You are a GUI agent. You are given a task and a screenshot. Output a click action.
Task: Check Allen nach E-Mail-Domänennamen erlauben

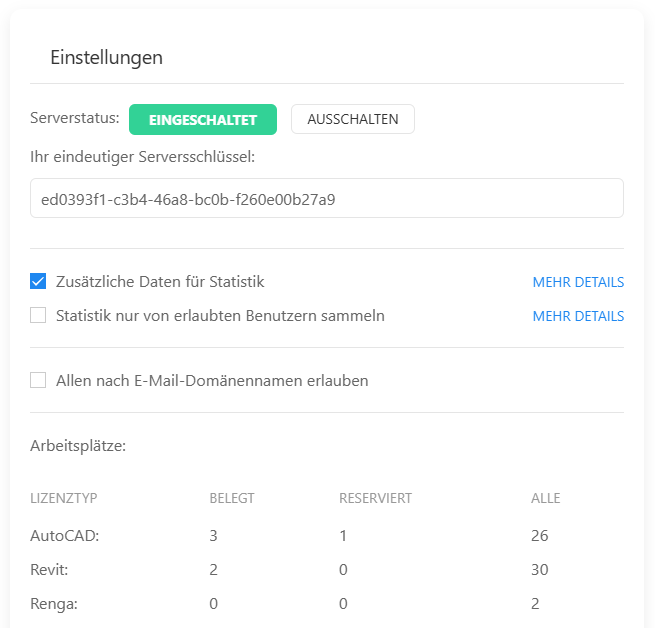(x=39, y=380)
